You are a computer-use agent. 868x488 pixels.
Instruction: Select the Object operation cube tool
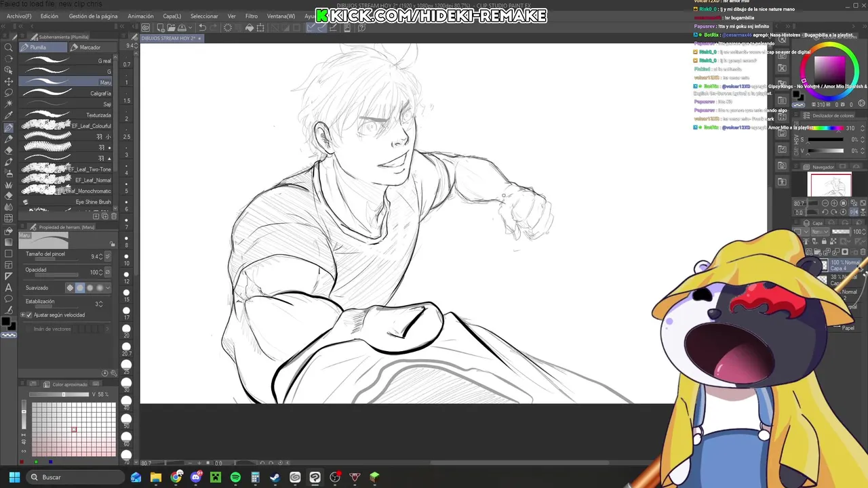(8, 70)
